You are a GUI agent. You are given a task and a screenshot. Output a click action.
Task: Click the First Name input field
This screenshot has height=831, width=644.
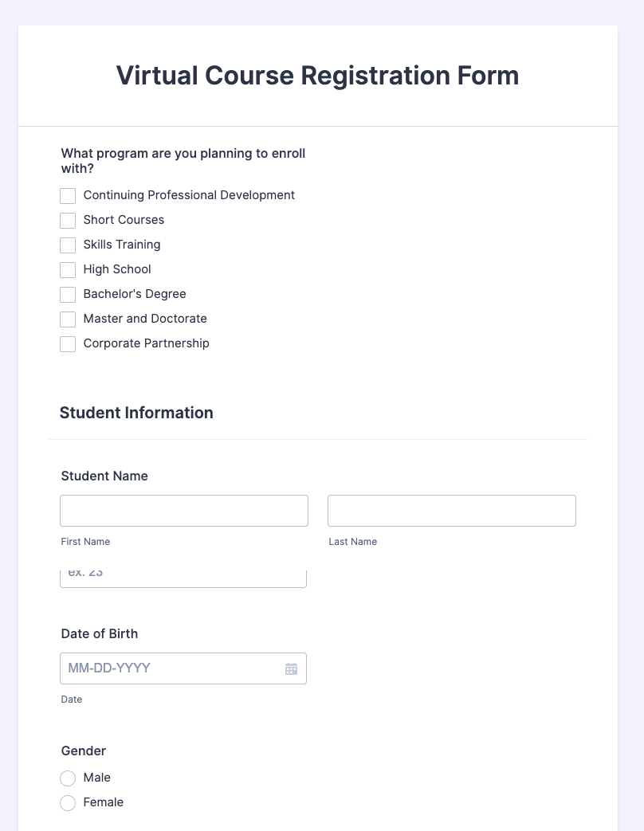point(184,511)
